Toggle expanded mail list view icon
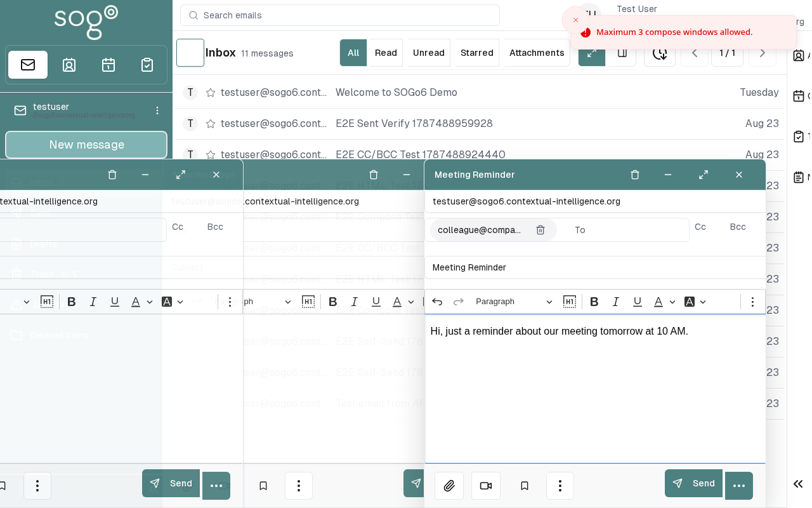812x508 pixels. 592,53
